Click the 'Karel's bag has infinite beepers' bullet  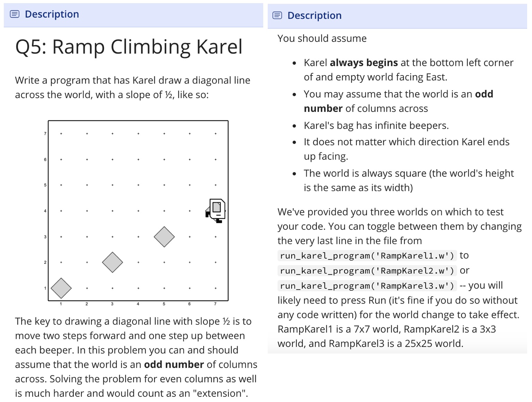pos(376,125)
